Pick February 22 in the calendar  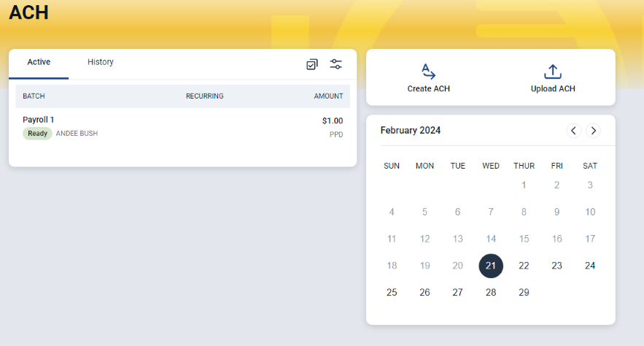[x=524, y=266]
